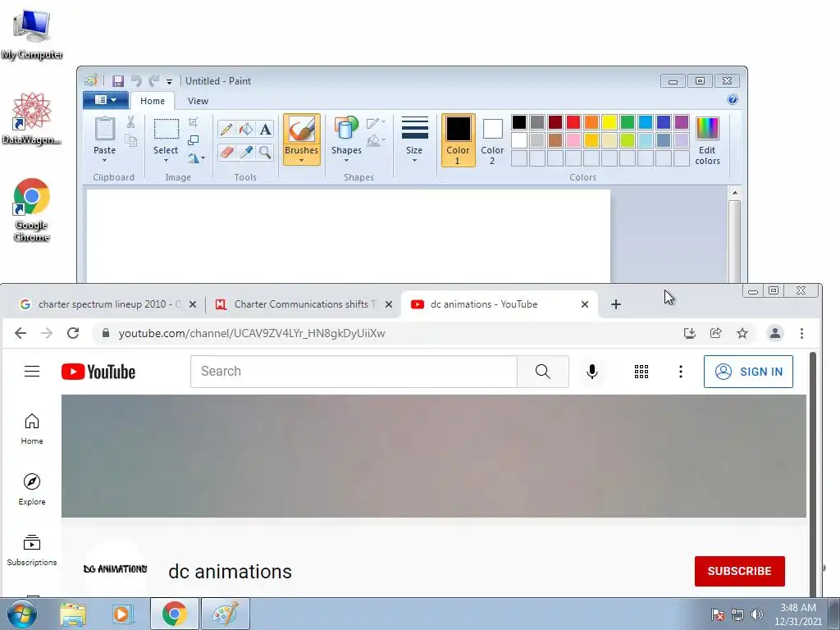Open Paint Help question mark icon
This screenshot has width=840, height=630.
[733, 99]
